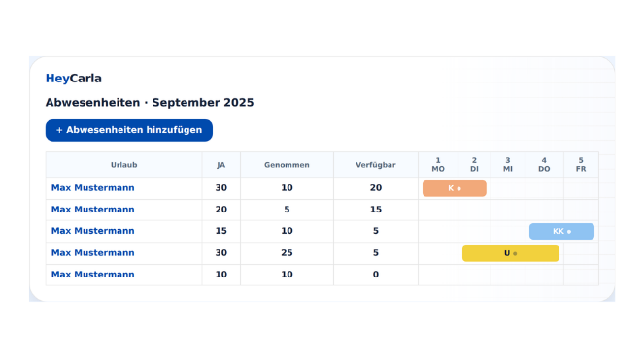
Task: Open Max Mustermann with 25 days Genommen
Action: pos(93,253)
